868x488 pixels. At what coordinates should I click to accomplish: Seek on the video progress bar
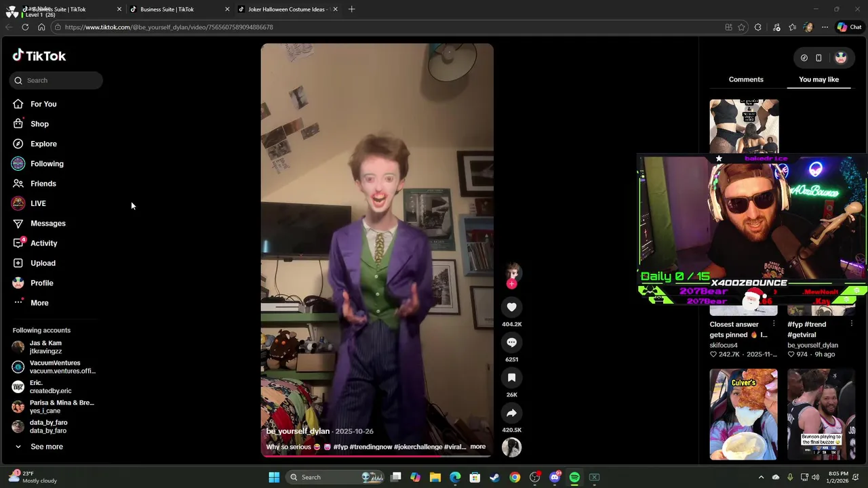pos(377,456)
